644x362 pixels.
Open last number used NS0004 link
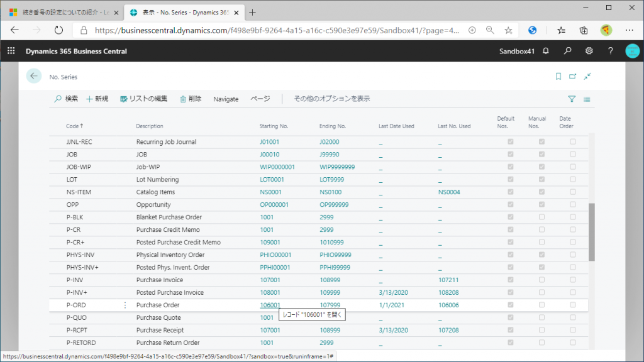click(x=449, y=192)
